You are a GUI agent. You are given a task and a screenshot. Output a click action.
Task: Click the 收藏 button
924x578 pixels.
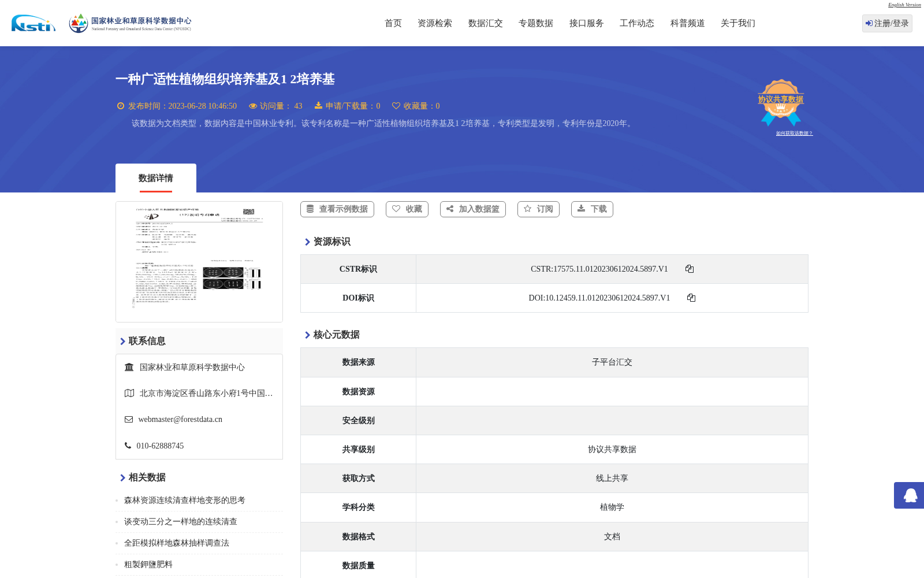(x=407, y=209)
